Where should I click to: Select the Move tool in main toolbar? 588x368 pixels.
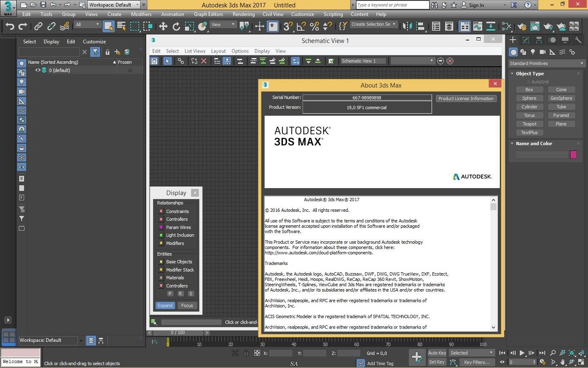click(163, 27)
